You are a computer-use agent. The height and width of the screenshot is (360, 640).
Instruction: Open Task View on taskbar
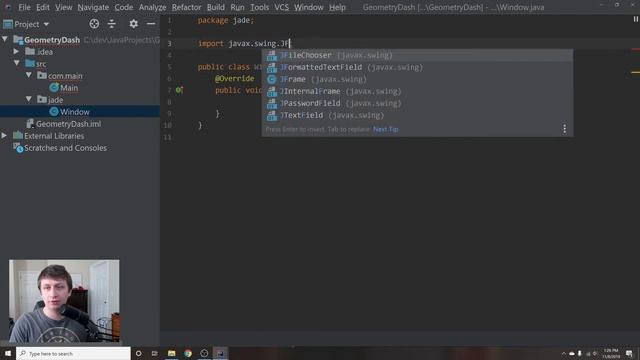click(x=154, y=353)
